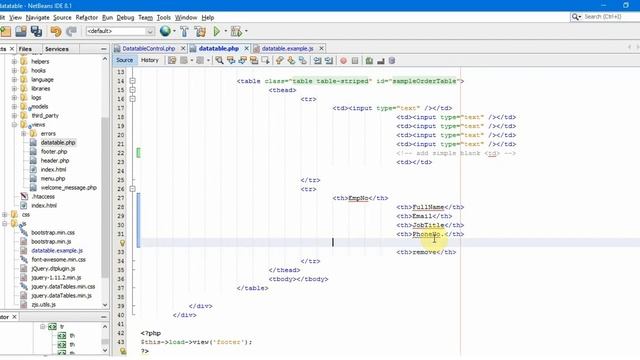Click the Clean and Build icon
The image size is (640, 360).
point(200,31)
